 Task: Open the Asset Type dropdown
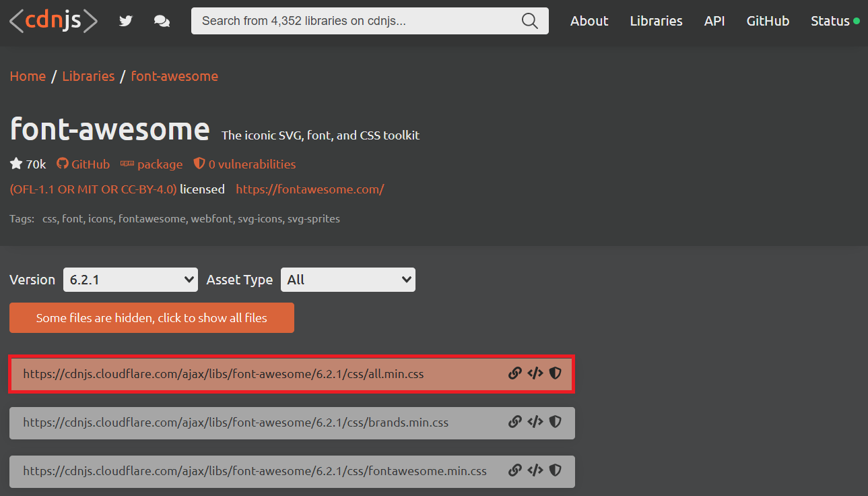pyautogui.click(x=348, y=280)
